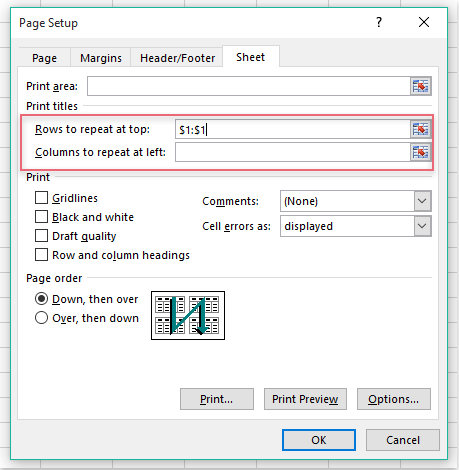Open the Header/Footer tab
This screenshot has height=470, width=459.
(x=177, y=58)
